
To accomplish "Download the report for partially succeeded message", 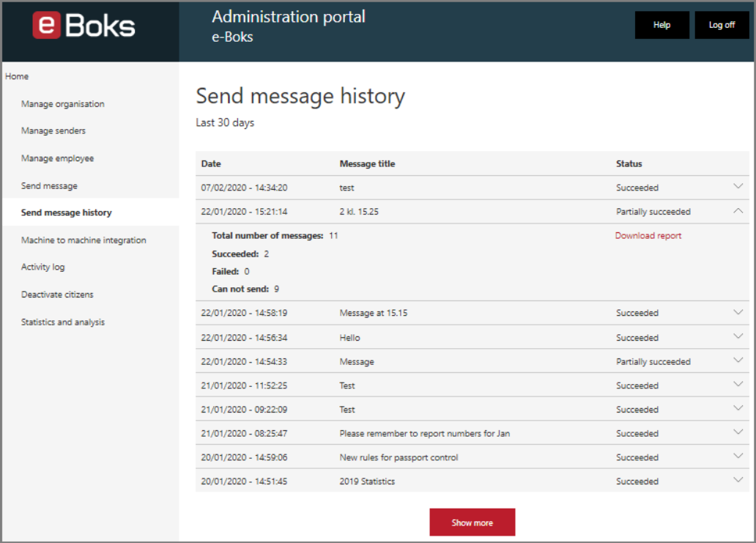I will (x=648, y=235).
